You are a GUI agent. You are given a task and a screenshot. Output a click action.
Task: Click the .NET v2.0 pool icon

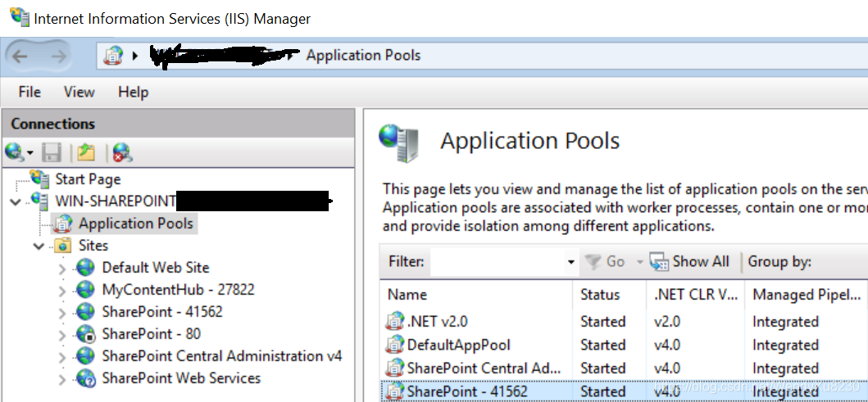point(394,321)
